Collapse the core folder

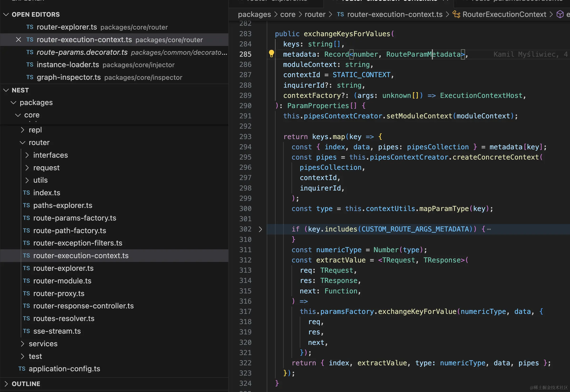[18, 115]
